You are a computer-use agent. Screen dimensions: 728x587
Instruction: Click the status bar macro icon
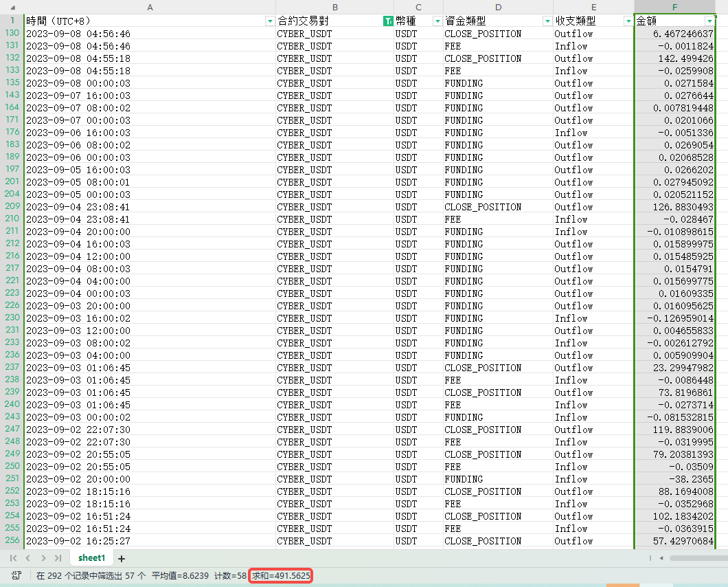(16, 575)
